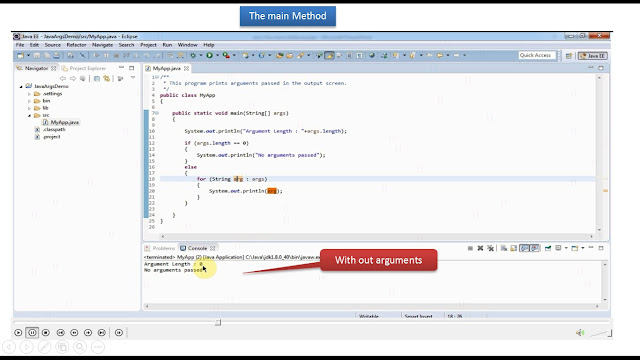
Task: Click the green Run button
Action: tap(209, 56)
